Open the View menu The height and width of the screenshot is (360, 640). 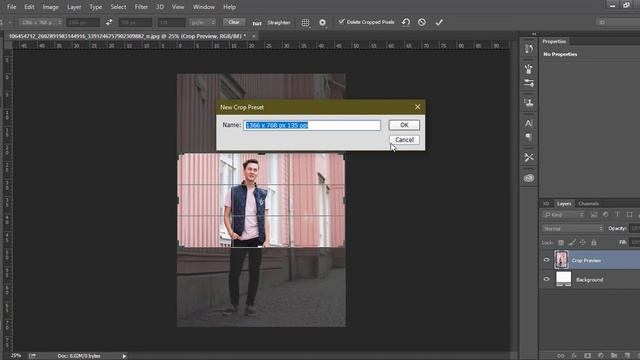click(178, 7)
